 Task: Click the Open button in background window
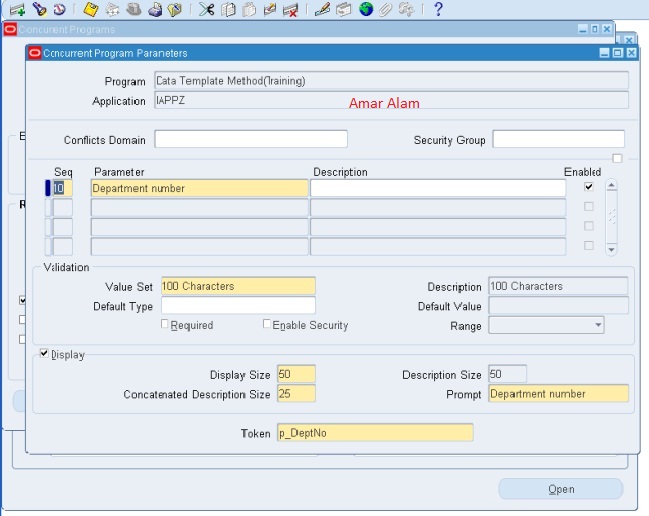point(561,489)
